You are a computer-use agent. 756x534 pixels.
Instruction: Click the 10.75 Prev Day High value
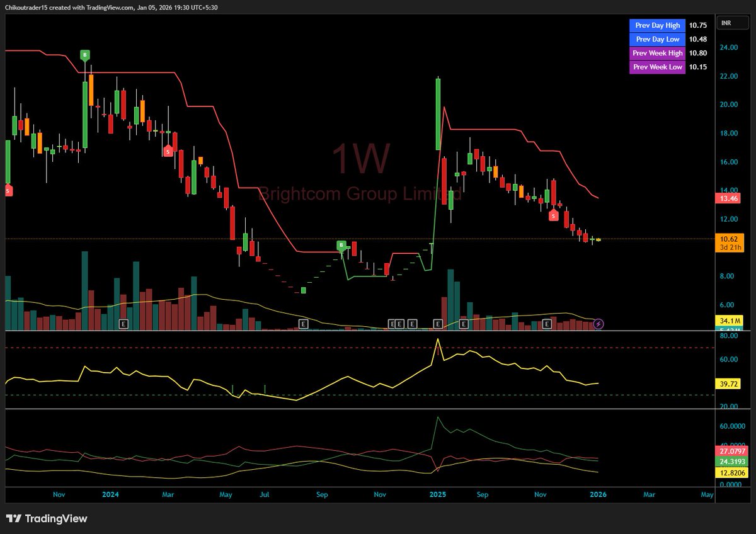pos(698,25)
